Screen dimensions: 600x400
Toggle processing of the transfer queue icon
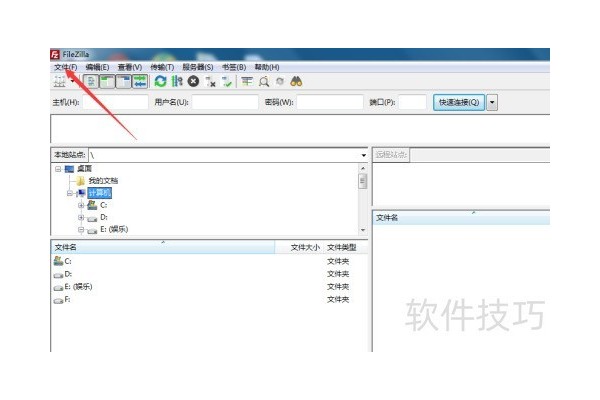(177, 81)
